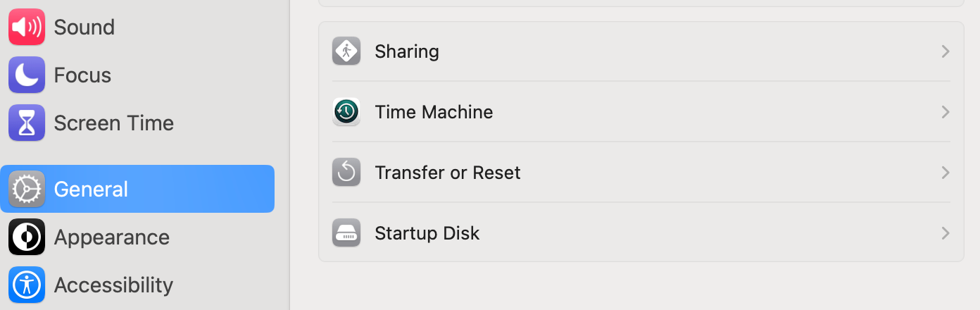Viewport: 980px width, 310px height.
Task: Click the Transfer or Reset arrow icon
Action: click(346, 173)
